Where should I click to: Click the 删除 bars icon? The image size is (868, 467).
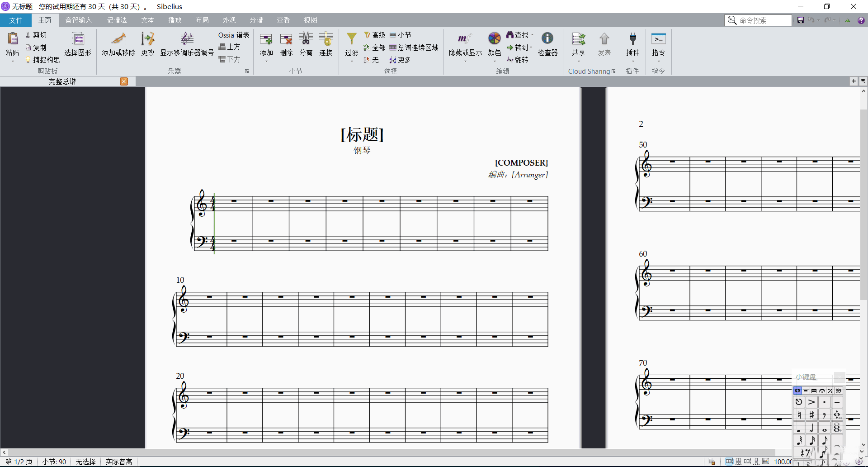click(x=286, y=39)
